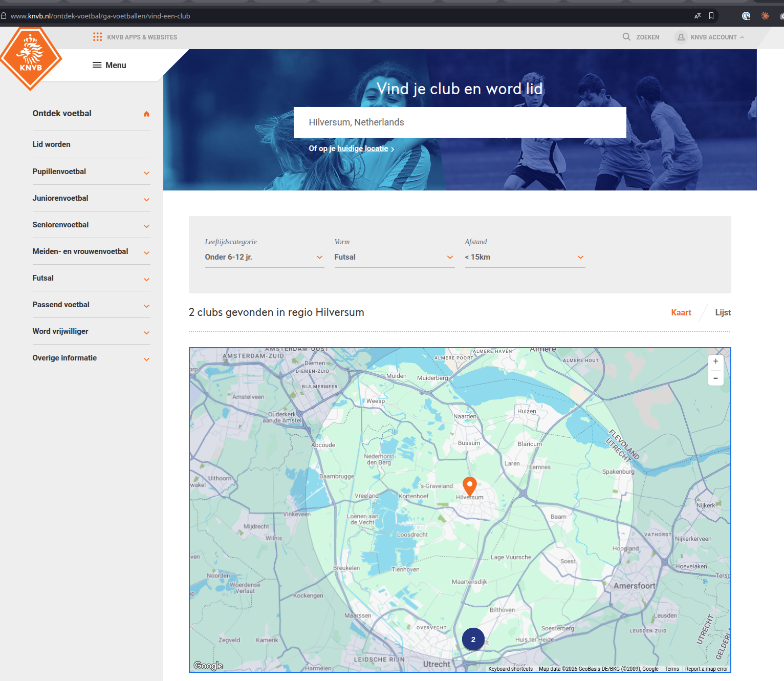Click the KNVB lion logo
The image size is (784, 681).
tap(31, 58)
